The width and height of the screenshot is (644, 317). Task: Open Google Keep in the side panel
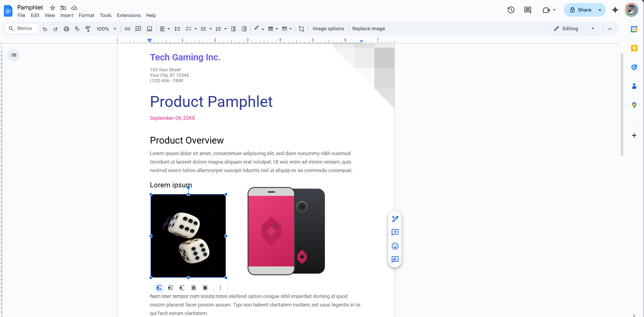tap(634, 48)
